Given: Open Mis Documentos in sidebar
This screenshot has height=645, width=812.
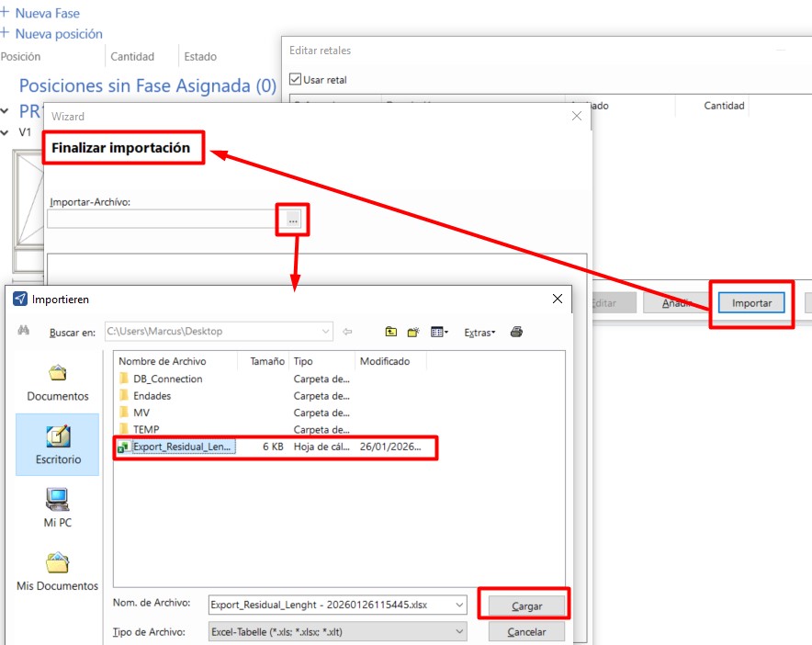Looking at the screenshot, I should [x=58, y=571].
